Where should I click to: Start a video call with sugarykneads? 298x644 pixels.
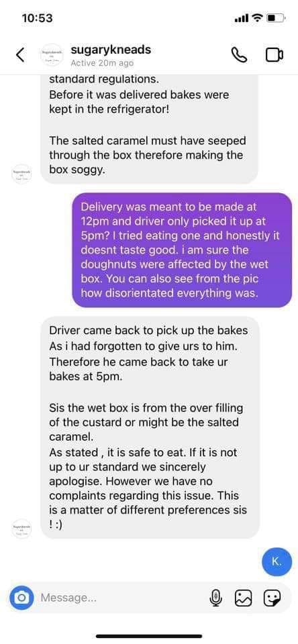pos(274,55)
